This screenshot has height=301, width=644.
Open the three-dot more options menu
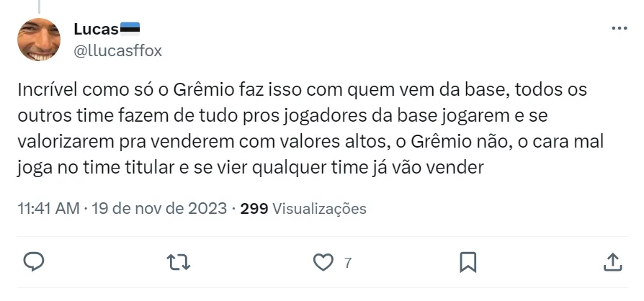coord(619,29)
